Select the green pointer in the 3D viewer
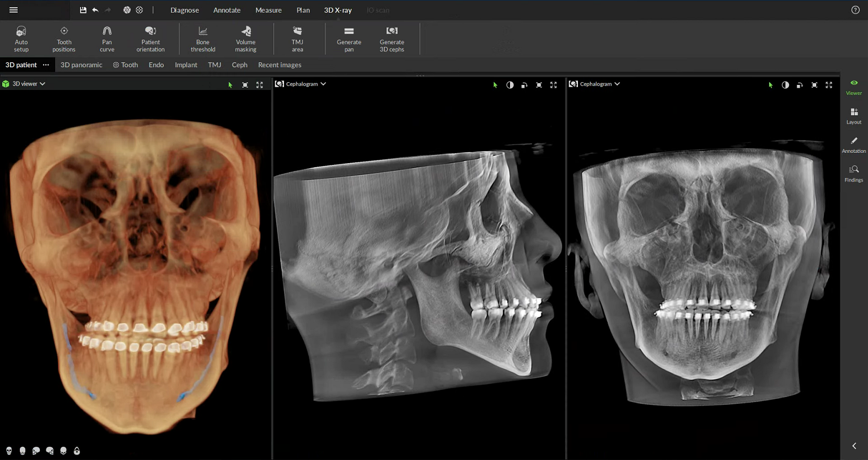The width and height of the screenshot is (868, 460). [231, 85]
